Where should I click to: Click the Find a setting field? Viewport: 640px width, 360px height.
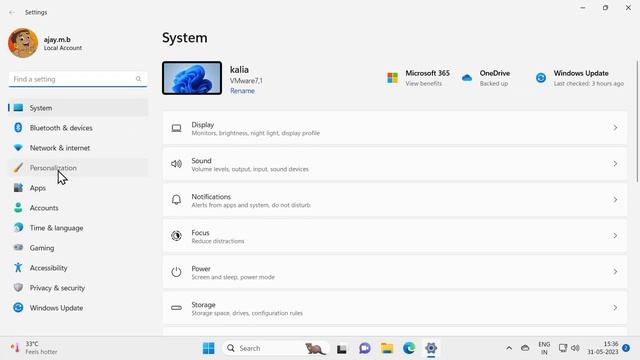click(x=78, y=79)
